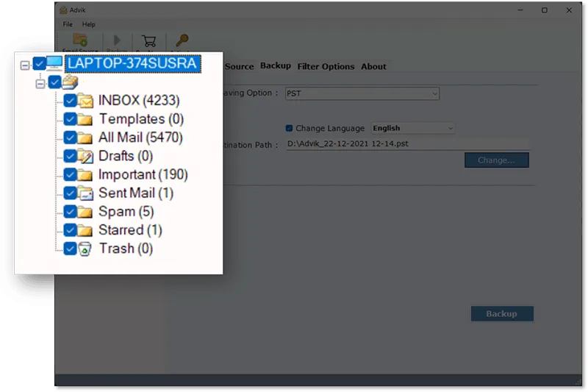Uncheck the Important (190) checkbox
Viewport: 588px width, 392px height.
pyautogui.click(x=70, y=174)
